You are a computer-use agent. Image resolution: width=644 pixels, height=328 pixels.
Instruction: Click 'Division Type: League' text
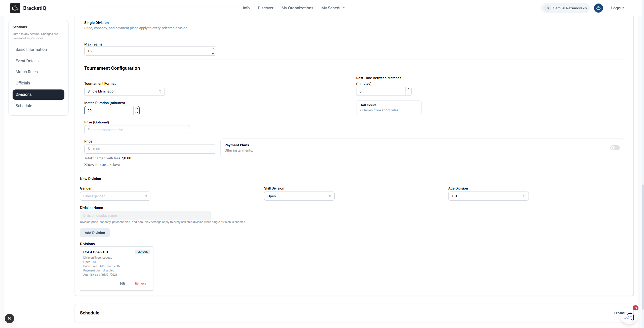[98, 258]
